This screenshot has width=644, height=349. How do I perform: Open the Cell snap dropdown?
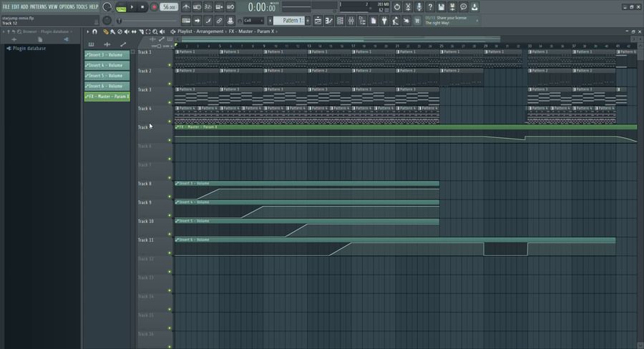pyautogui.click(x=253, y=21)
